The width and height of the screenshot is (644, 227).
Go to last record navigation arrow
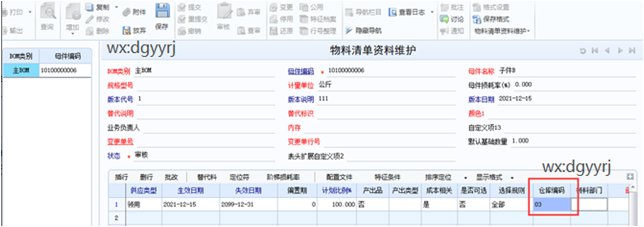tap(632, 50)
